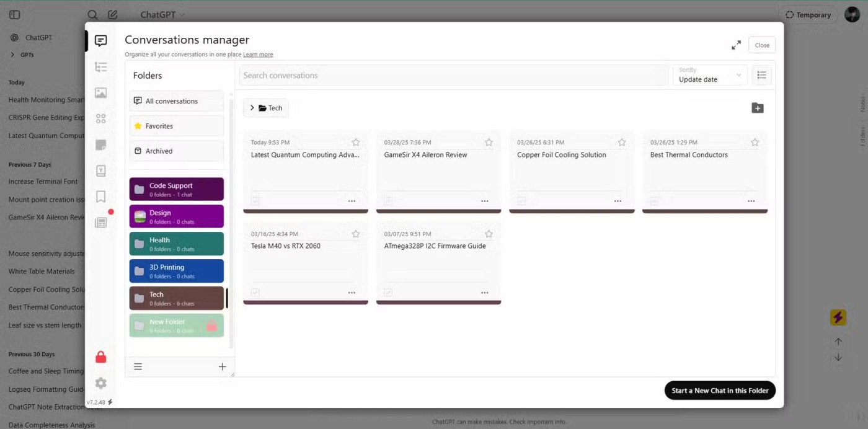
Task: Open the Favorites list
Action: point(176,126)
